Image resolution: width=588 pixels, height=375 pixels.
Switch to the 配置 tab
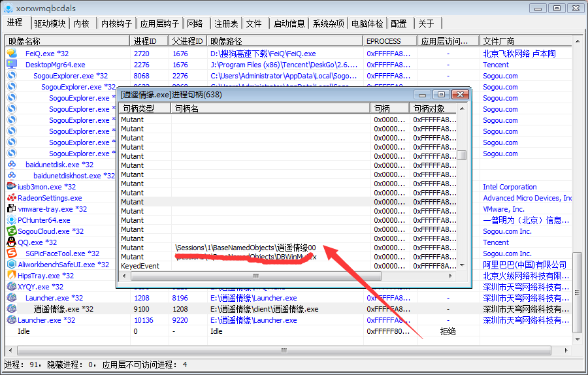(399, 24)
